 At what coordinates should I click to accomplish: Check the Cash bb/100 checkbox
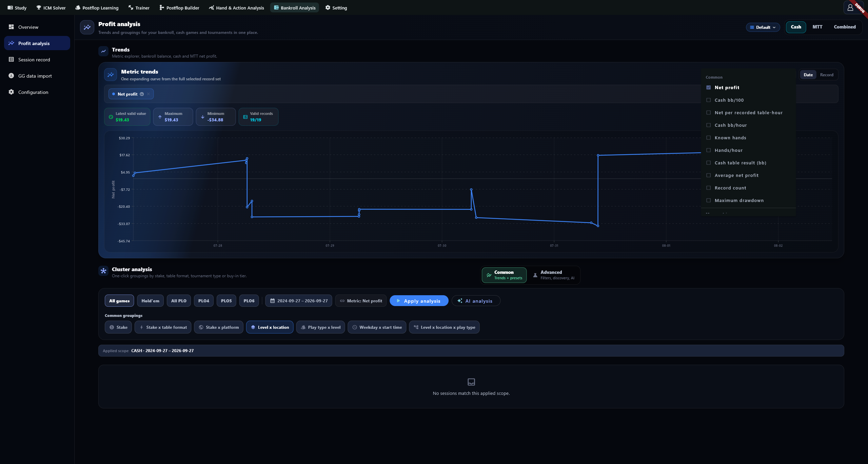pos(709,100)
